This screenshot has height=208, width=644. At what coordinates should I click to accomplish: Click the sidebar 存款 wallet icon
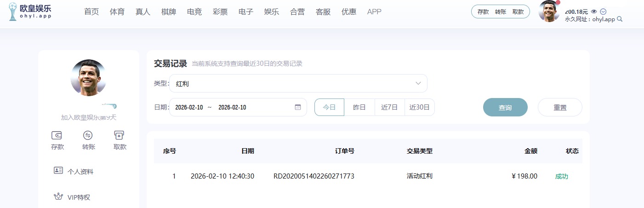(x=57, y=135)
